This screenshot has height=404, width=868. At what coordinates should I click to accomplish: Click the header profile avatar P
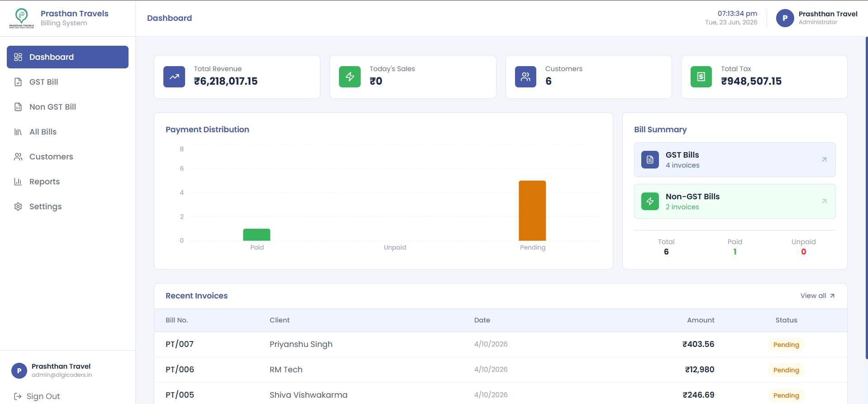pos(785,18)
